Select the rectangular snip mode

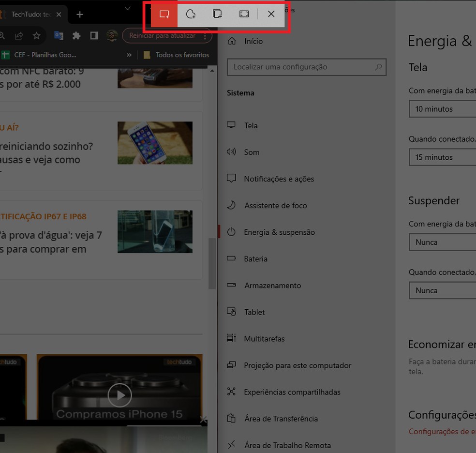coord(164,14)
